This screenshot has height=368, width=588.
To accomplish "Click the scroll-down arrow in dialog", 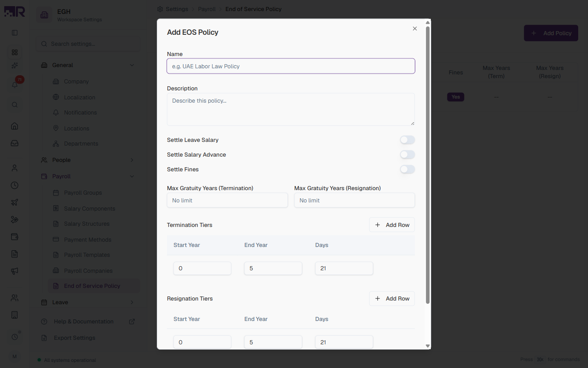I will click(428, 346).
